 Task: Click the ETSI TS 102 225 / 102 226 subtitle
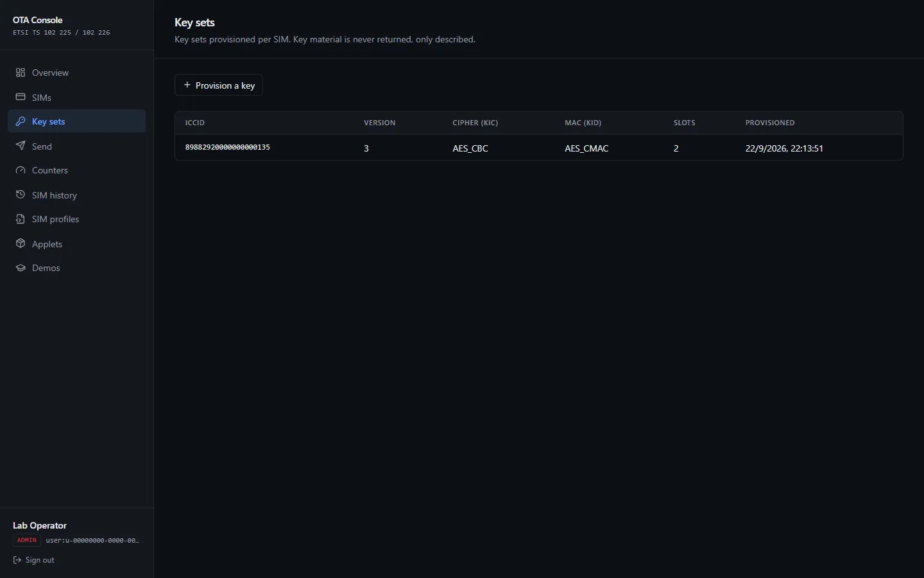coord(62,32)
